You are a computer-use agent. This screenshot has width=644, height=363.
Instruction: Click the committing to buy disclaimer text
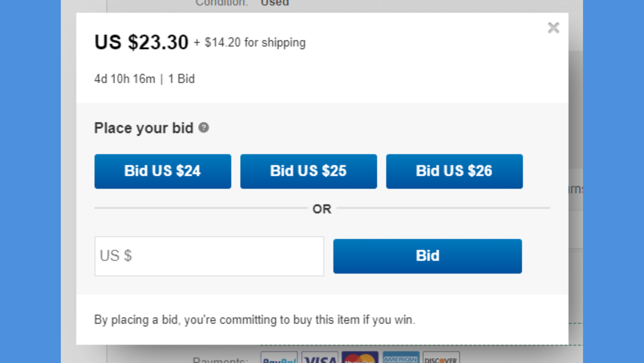[x=255, y=320]
